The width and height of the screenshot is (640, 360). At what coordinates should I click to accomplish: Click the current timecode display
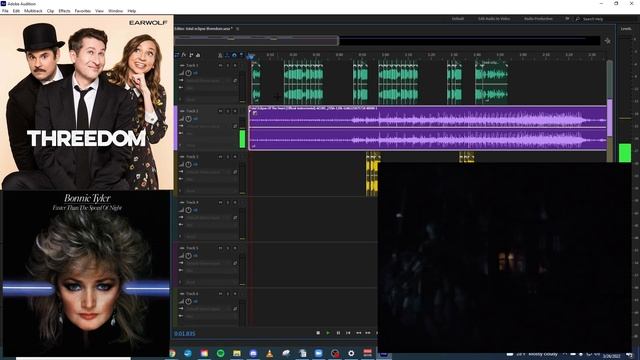point(185,333)
